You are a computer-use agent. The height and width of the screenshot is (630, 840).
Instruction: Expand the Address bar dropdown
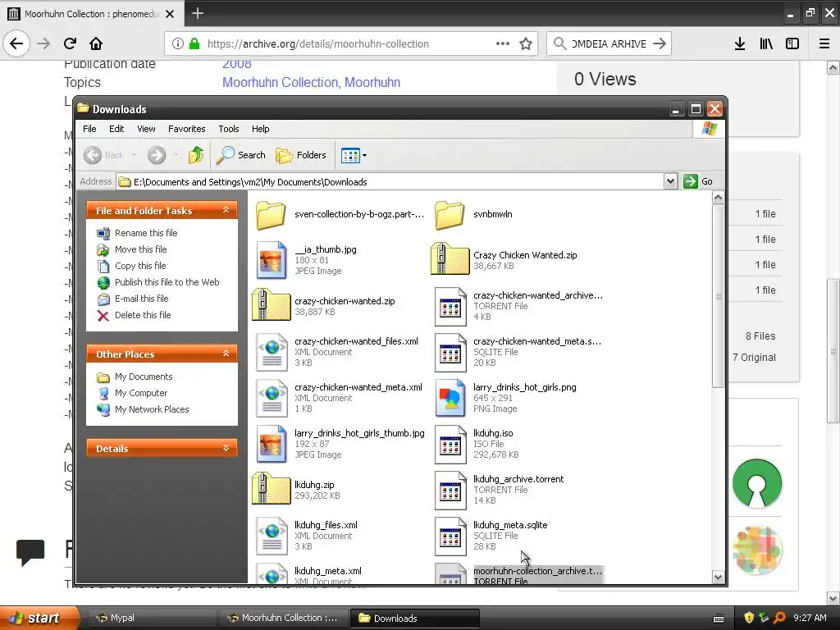tap(670, 181)
